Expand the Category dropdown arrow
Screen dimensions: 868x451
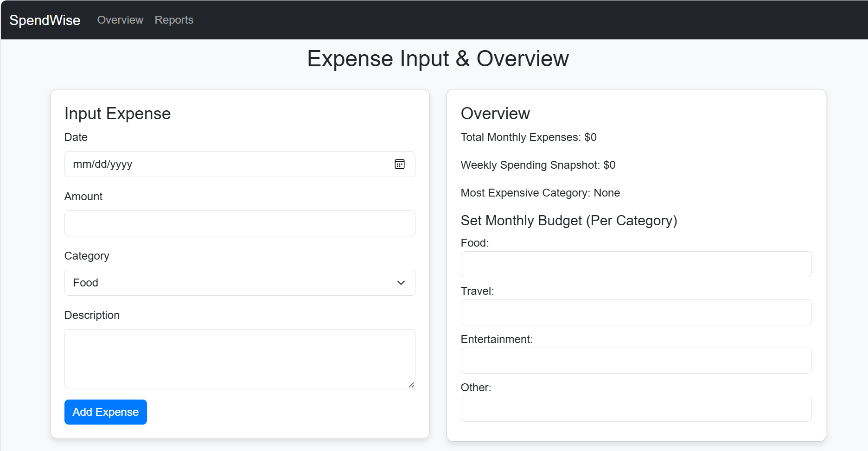click(401, 283)
